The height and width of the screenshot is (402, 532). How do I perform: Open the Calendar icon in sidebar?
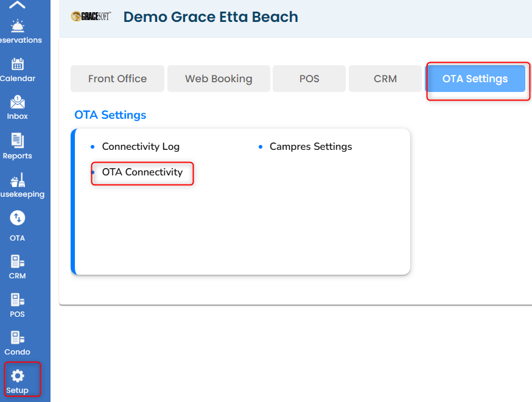[18, 64]
